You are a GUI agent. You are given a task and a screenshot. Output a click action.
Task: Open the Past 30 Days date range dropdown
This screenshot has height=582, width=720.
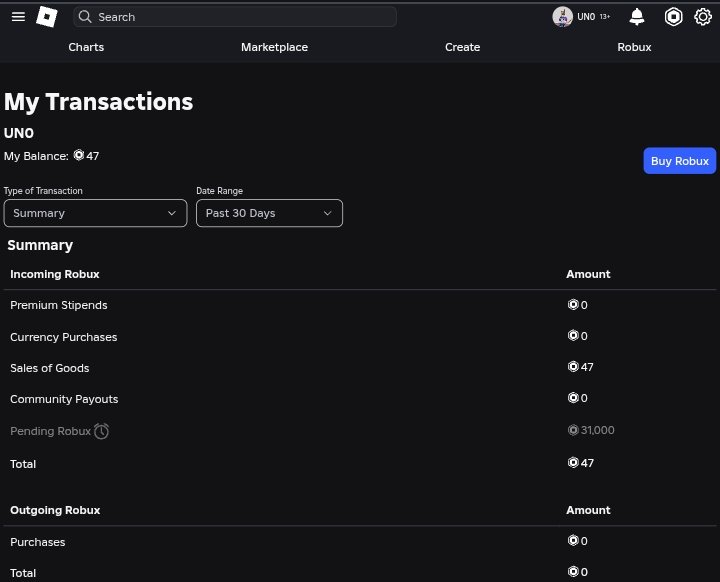pos(270,213)
